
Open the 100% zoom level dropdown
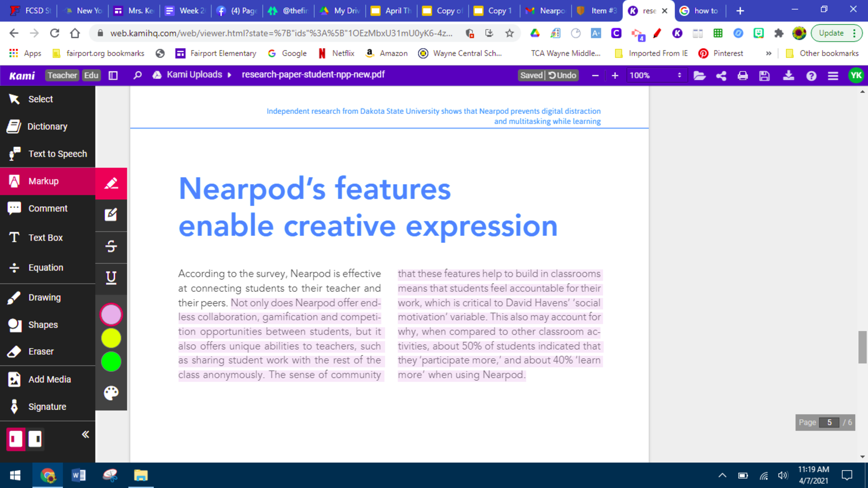(655, 75)
